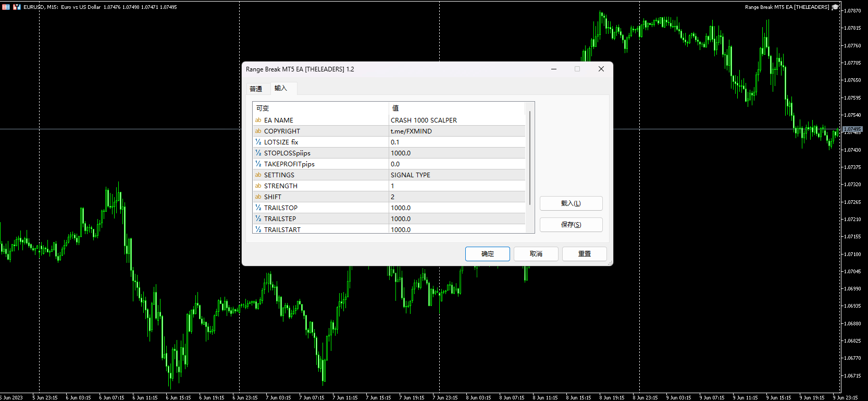Click the LOTSIZE fix row label
Image resolution: width=868 pixels, height=401 pixels.
(281, 142)
